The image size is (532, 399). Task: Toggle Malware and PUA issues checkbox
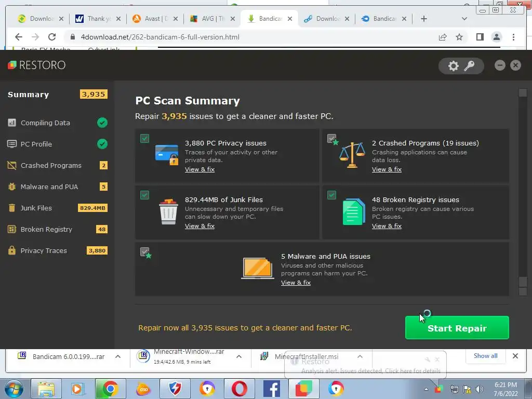point(144,252)
